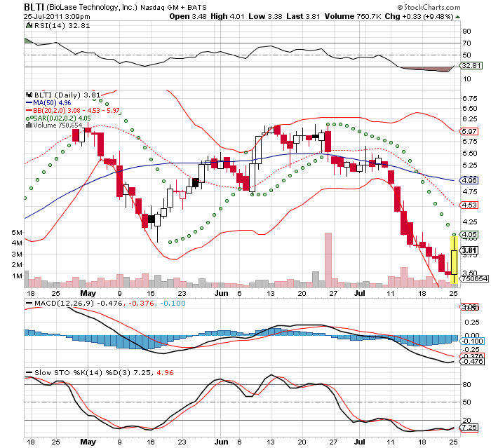Click the 70 level label on RSI axis
This screenshot has height=448, width=491.
pos(466,43)
